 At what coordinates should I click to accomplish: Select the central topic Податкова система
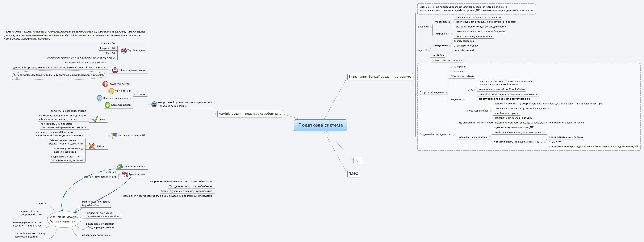point(321,125)
